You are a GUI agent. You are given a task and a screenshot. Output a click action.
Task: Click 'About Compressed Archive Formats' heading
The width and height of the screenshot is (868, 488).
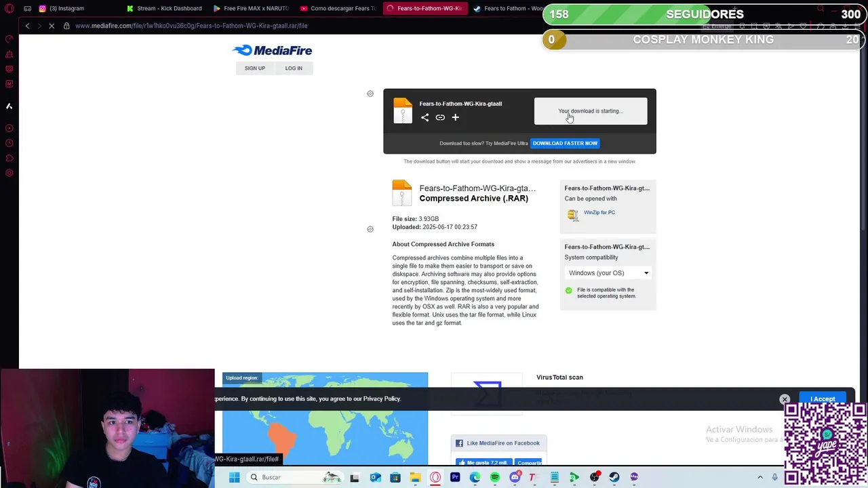pyautogui.click(x=443, y=244)
